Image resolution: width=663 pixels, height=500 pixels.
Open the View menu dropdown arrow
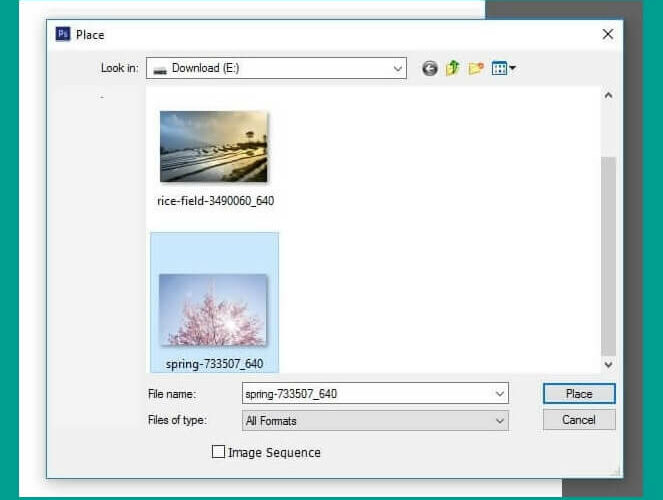(x=512, y=68)
